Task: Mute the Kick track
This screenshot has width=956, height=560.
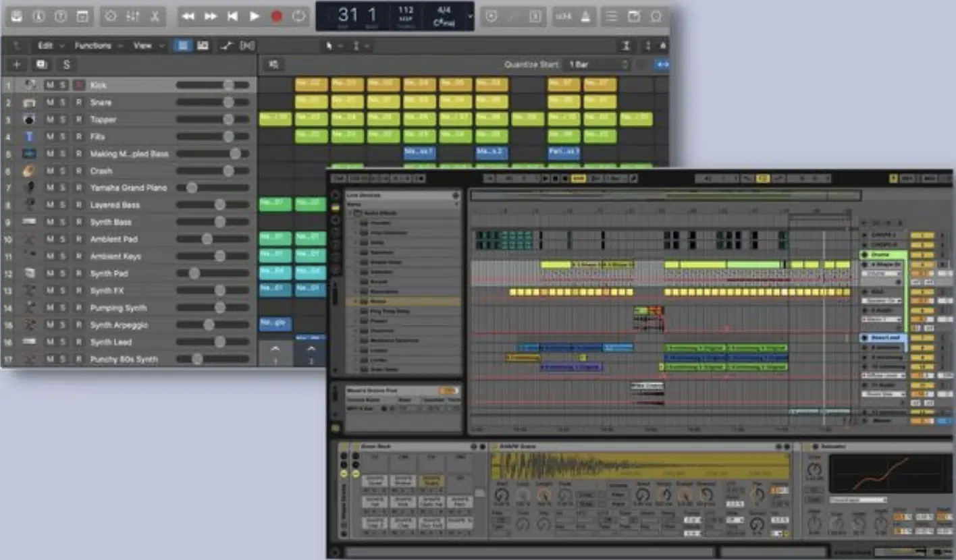Action: coord(49,85)
